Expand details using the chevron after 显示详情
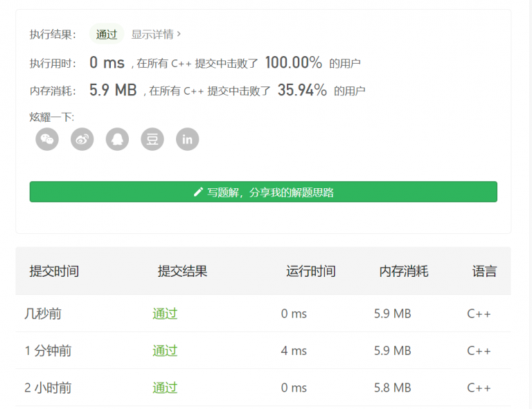Image resolution: width=532 pixels, height=409 pixels. click(x=179, y=34)
